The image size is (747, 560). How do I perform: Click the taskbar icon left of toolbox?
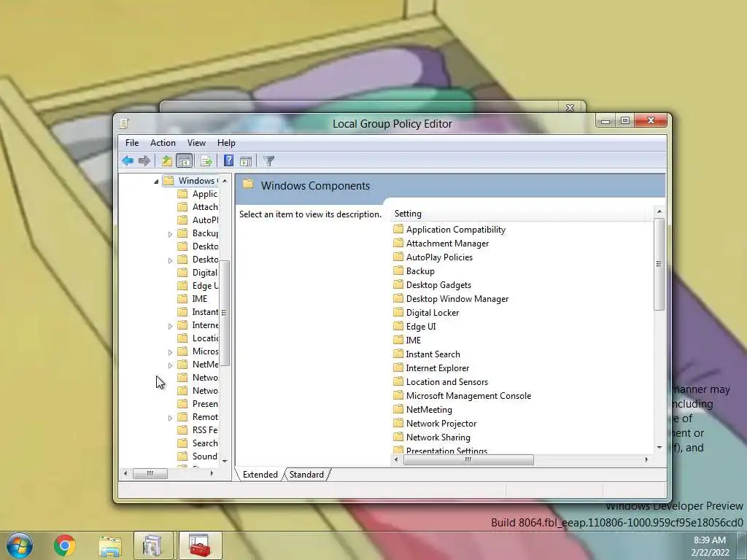click(x=153, y=545)
